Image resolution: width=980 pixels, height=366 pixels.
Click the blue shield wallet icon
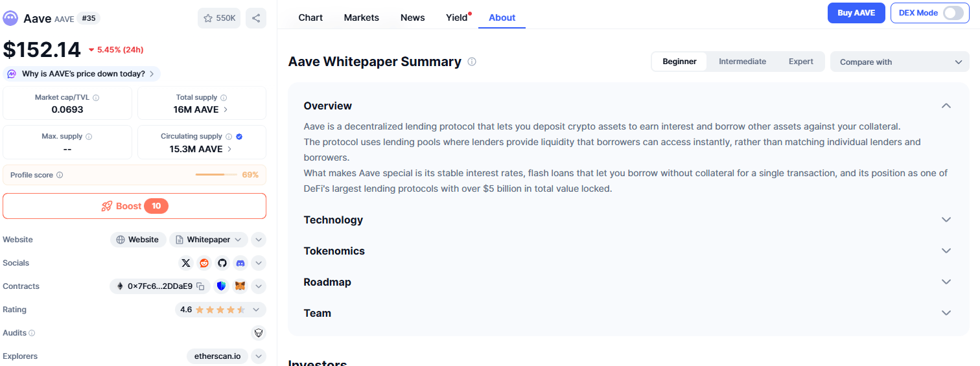[x=222, y=286]
